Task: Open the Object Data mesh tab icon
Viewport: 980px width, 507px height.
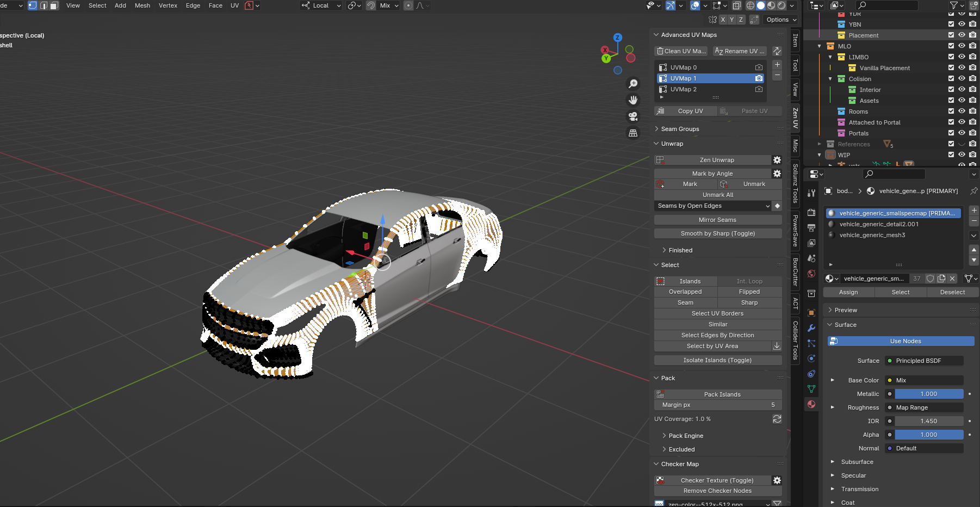Action: (811, 389)
